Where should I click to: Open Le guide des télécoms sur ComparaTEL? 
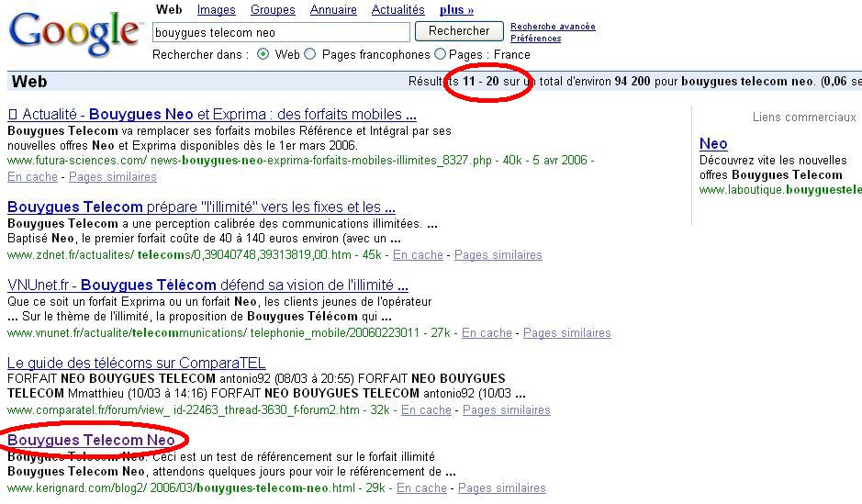tap(137, 364)
